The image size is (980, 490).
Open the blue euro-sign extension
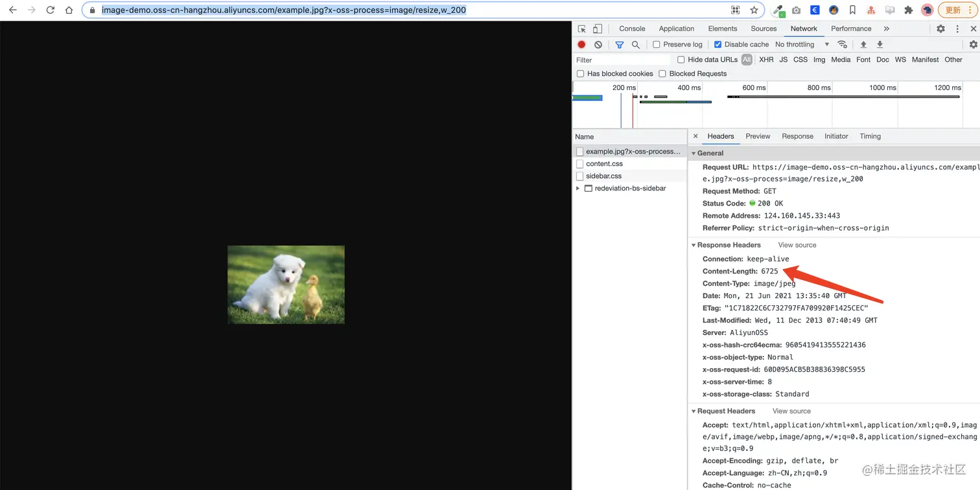[815, 10]
